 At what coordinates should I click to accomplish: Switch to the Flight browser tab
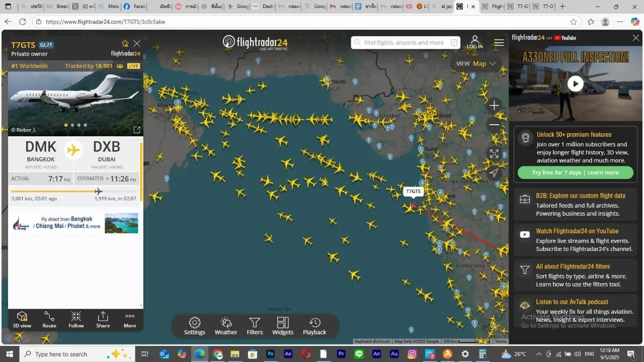click(x=492, y=7)
